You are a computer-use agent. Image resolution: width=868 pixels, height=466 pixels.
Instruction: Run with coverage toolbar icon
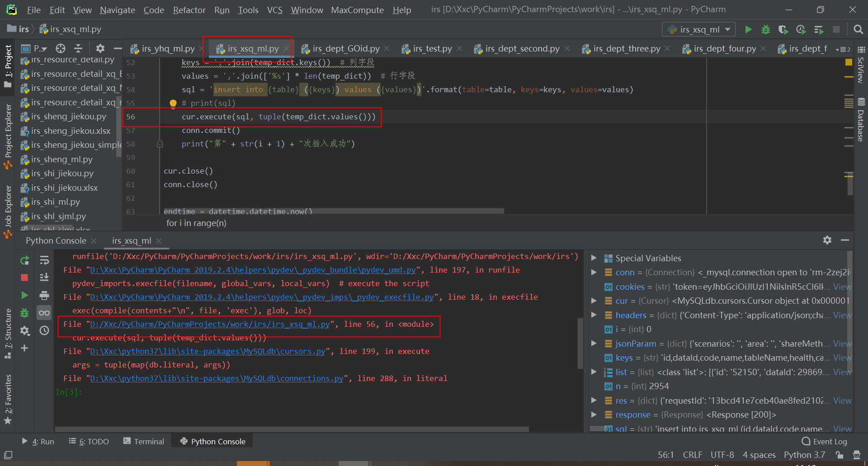pos(783,29)
